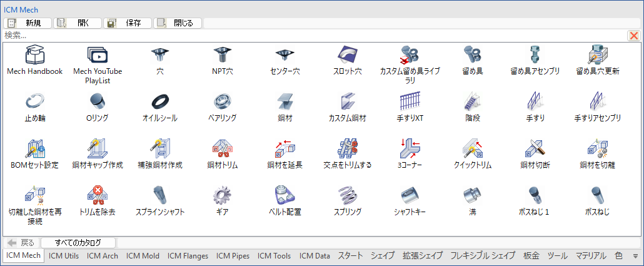Select the 鋼材を切離 tool
This screenshot has width=644, height=266.
[x=598, y=148]
